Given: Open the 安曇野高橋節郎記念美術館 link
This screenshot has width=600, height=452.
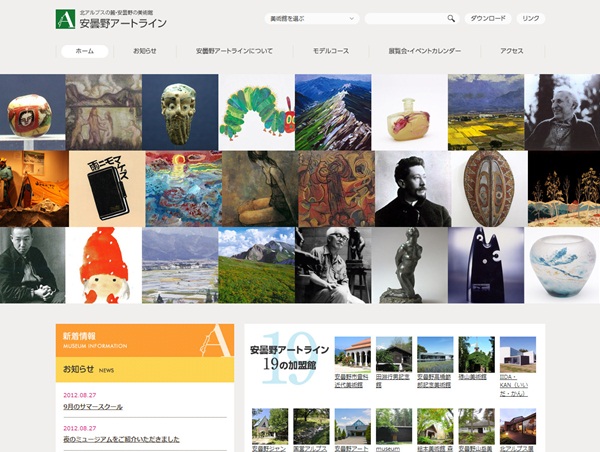Looking at the screenshot, I should (x=435, y=381).
